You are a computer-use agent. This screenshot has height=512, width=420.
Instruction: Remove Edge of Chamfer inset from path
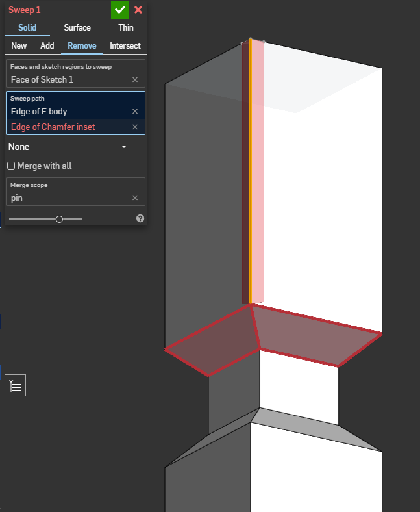coord(135,127)
